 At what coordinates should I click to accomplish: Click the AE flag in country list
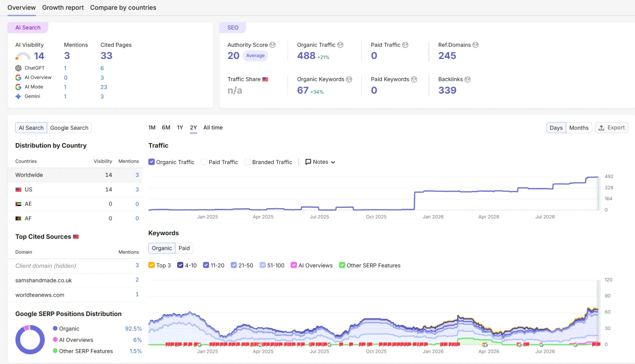pyautogui.click(x=18, y=204)
